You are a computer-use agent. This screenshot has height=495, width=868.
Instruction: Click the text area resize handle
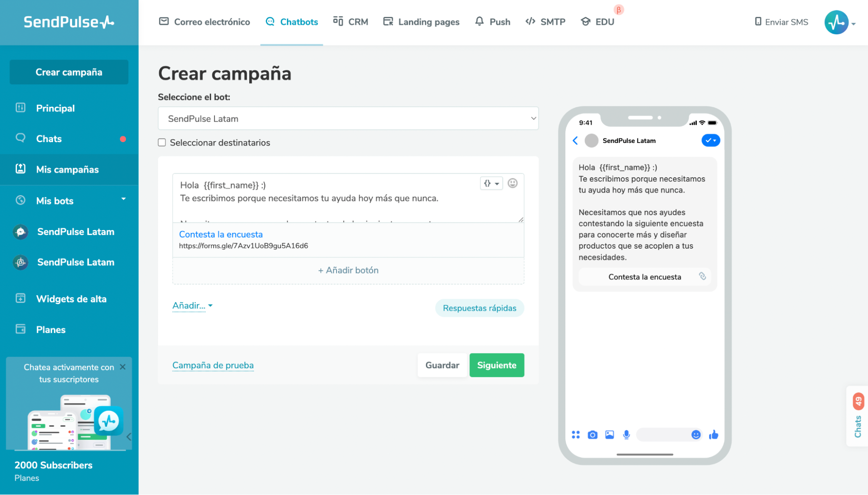pos(521,219)
